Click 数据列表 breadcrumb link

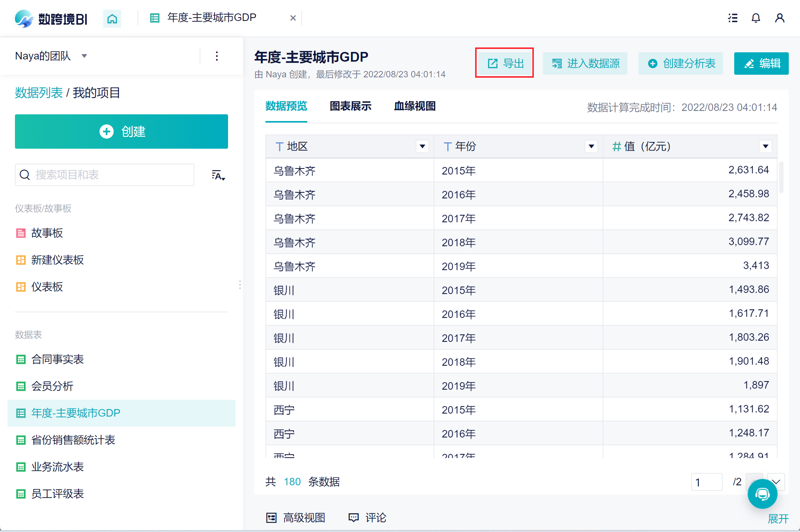[x=39, y=93]
